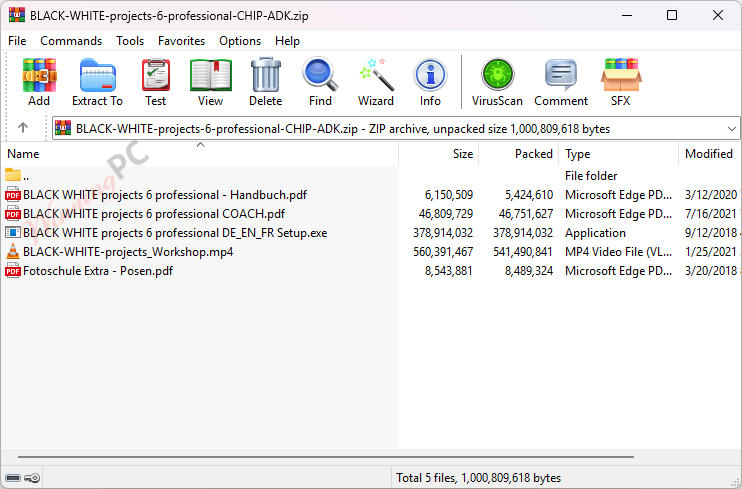The width and height of the screenshot is (742, 489).
Task: Click the Setup.exe application icon
Action: pyautogui.click(x=13, y=232)
